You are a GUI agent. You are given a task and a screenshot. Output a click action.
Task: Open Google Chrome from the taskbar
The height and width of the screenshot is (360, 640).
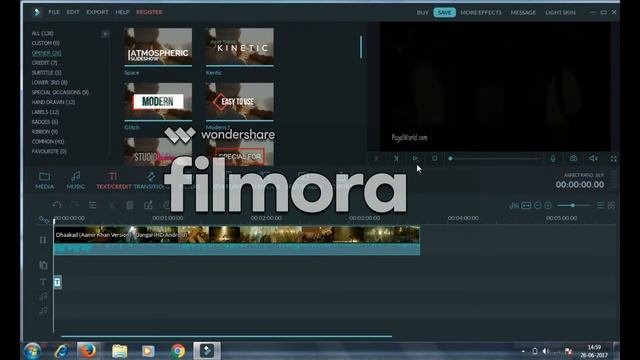(x=178, y=351)
